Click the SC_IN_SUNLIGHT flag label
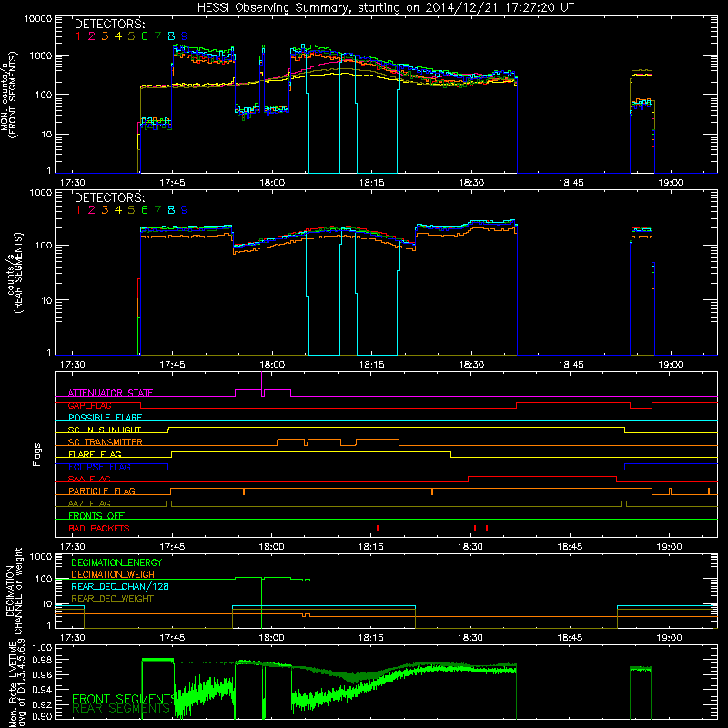 tap(105, 430)
